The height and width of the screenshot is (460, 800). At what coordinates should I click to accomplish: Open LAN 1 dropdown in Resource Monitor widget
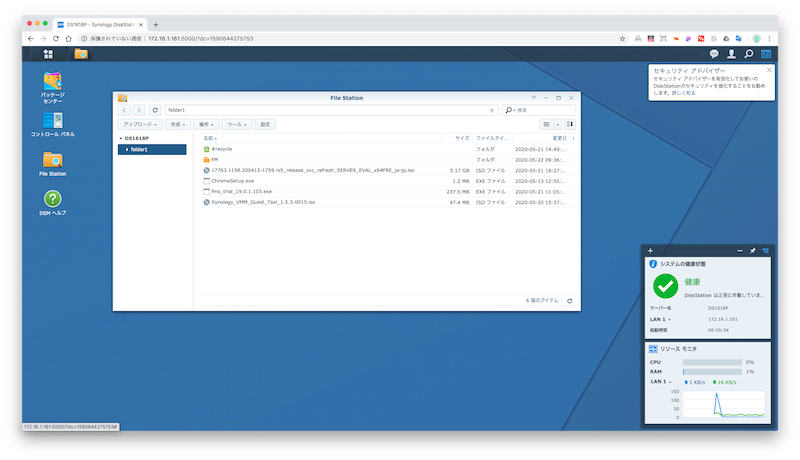[661, 381]
